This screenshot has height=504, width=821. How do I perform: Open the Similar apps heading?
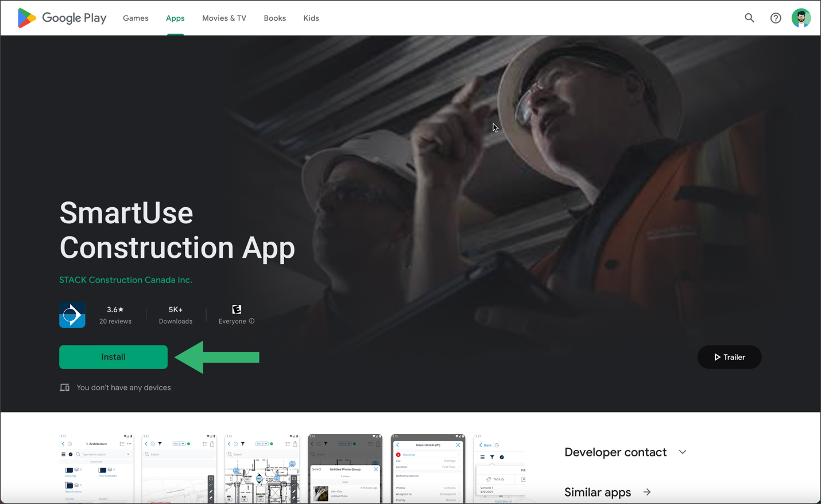pyautogui.click(x=598, y=492)
